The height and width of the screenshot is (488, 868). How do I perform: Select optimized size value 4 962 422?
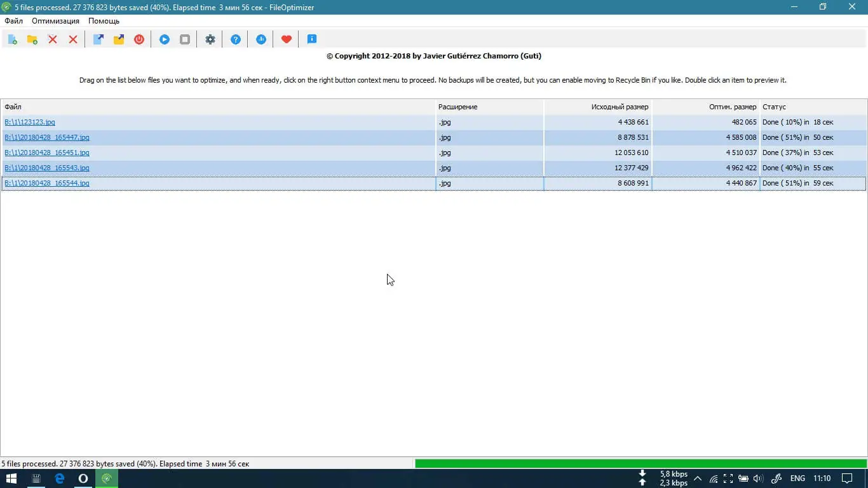(741, 168)
